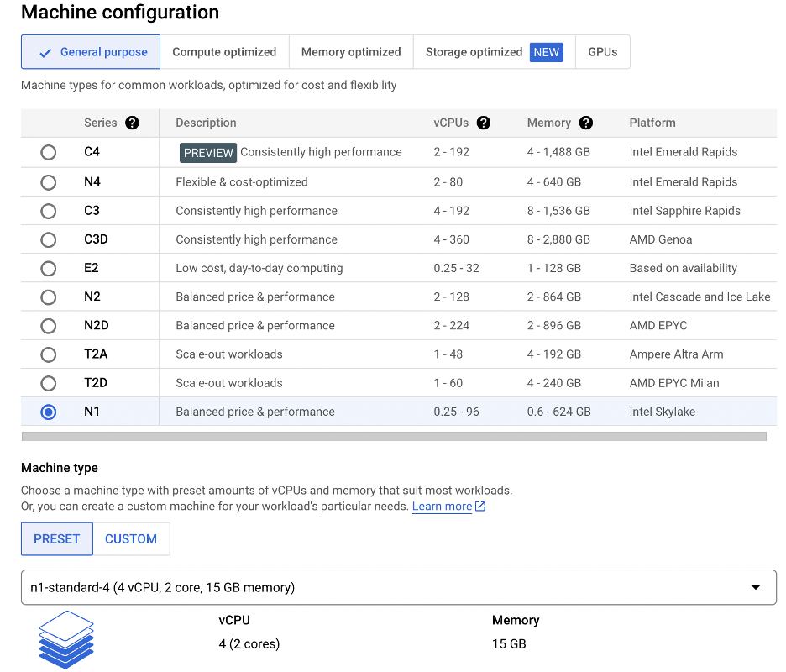Click the T2D series name
The height and width of the screenshot is (672, 786).
pos(96,383)
